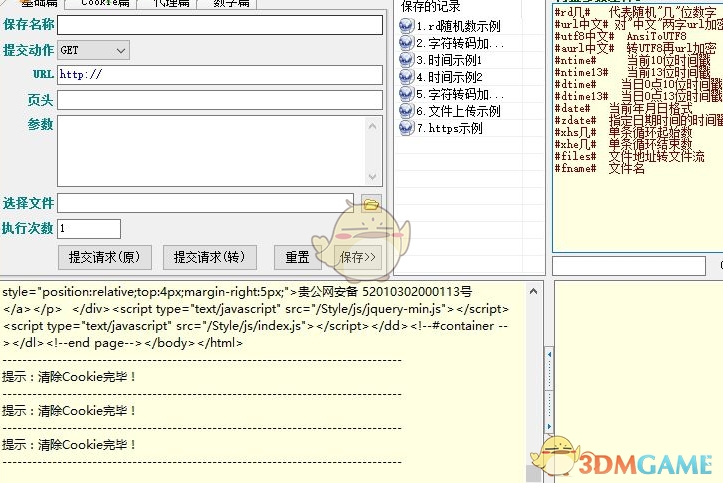Click output line with jquery-min.js script tag
Screen dimensions: 723x483
255,309
